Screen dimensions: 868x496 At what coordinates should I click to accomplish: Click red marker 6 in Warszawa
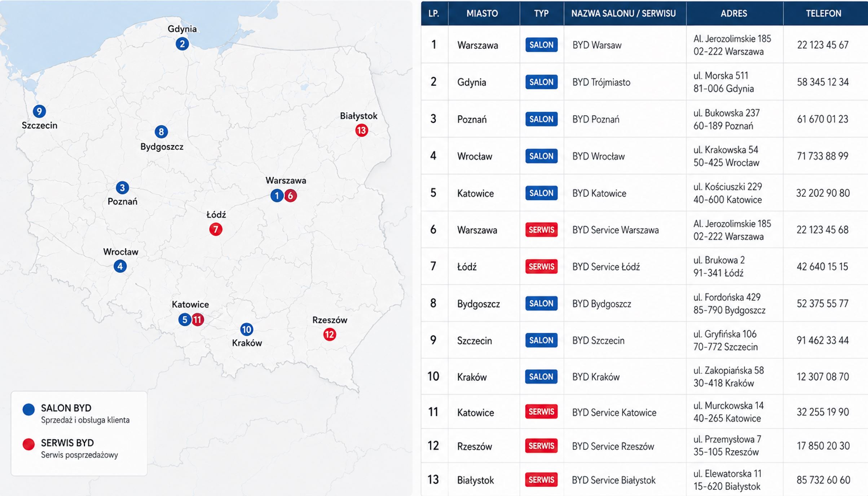click(291, 195)
